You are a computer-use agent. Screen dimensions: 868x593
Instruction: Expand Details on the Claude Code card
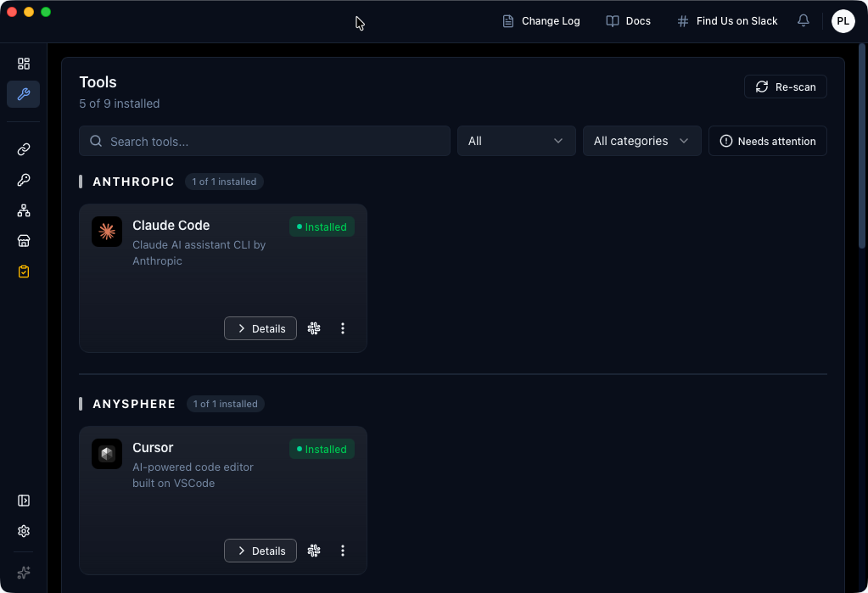pos(260,328)
